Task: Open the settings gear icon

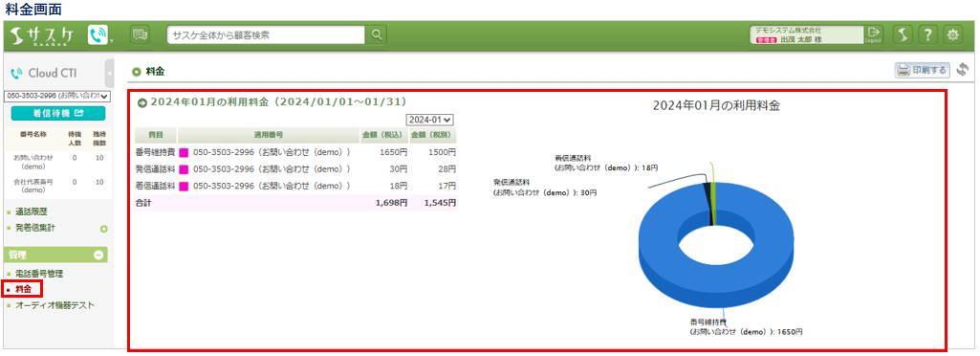Action: 952,35
